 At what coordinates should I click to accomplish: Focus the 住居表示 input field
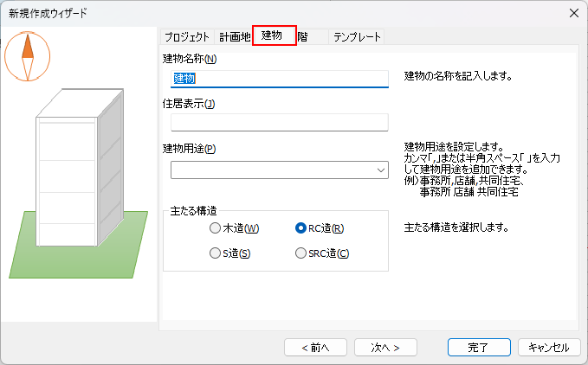[x=280, y=123]
